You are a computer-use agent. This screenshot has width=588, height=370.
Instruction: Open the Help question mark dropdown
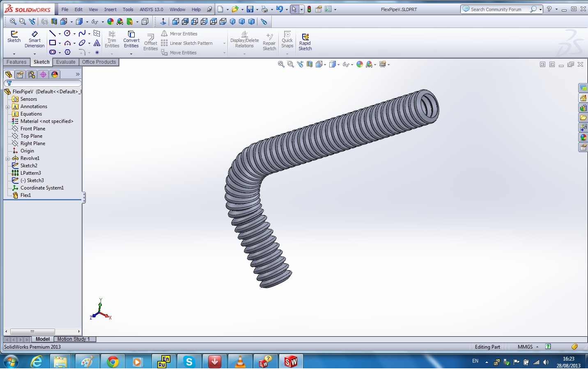pos(557,9)
